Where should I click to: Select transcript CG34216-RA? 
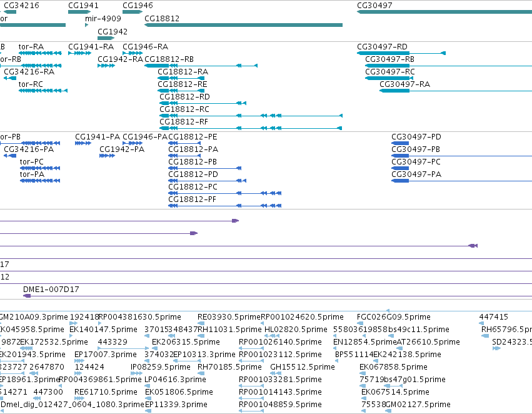click(x=10, y=78)
